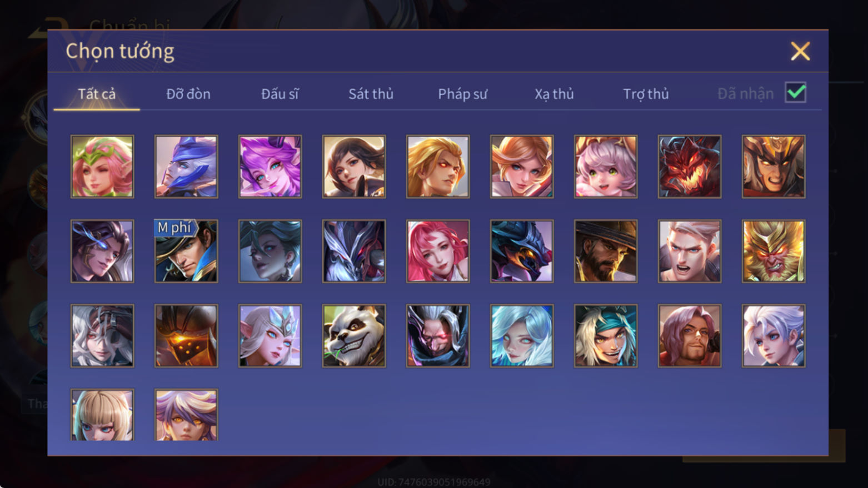Switch to the Đỡ đòn tab
The image size is (868, 488).
click(188, 94)
